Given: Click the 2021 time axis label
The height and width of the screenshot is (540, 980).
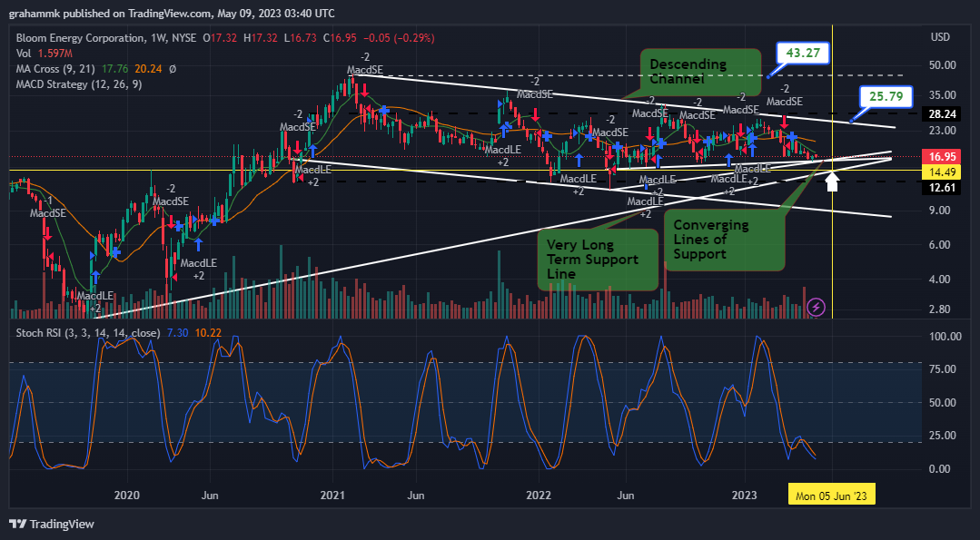Looking at the screenshot, I should click(x=332, y=496).
